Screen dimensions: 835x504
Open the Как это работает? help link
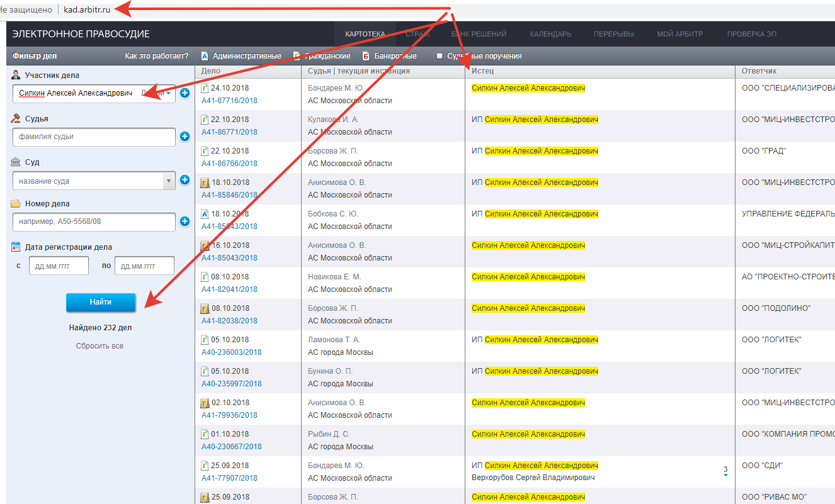(157, 56)
